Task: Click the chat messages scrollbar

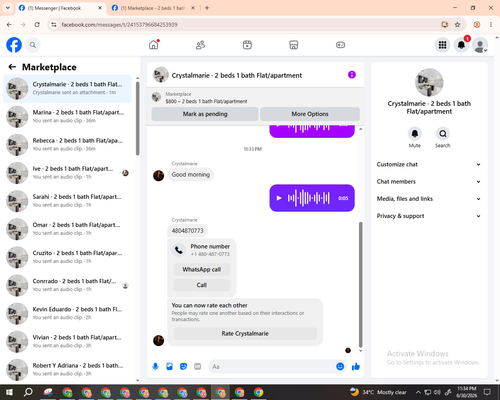Action: click(x=360, y=285)
